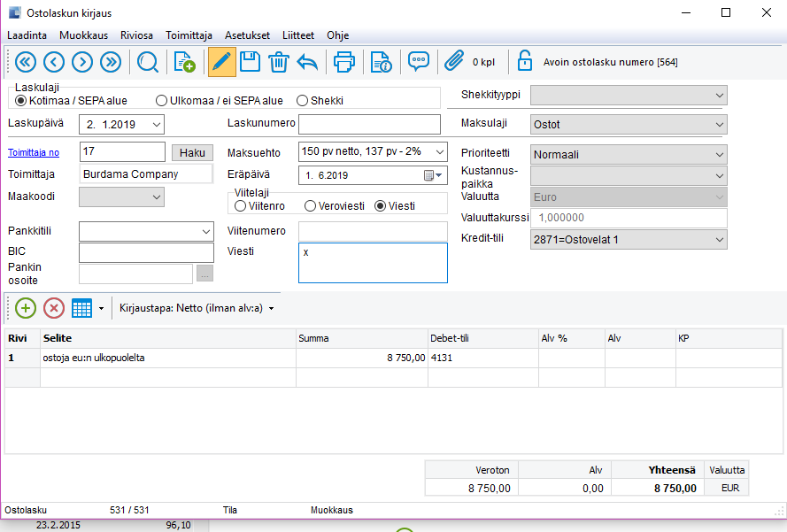Click the magnifier search icon
This screenshot has width=787, height=532.
click(147, 62)
